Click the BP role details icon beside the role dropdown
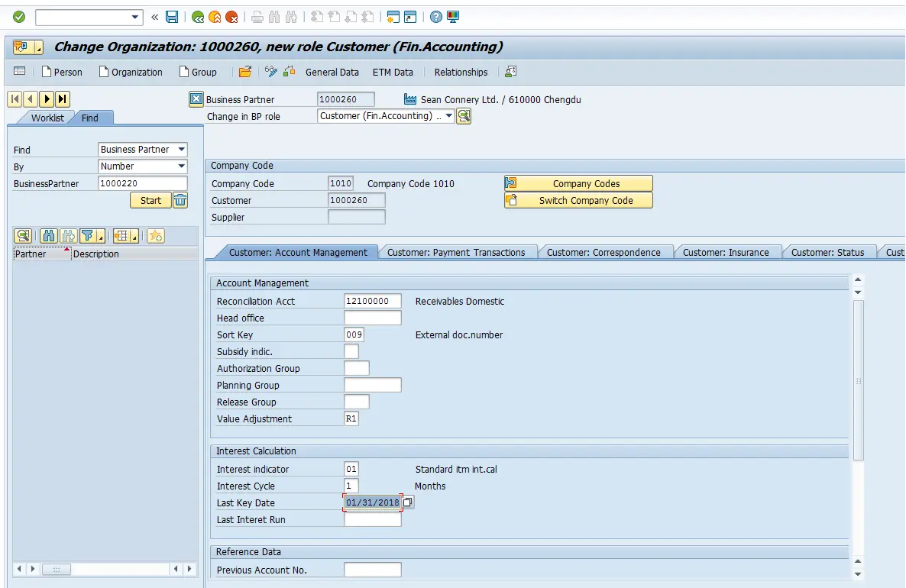 tap(464, 116)
